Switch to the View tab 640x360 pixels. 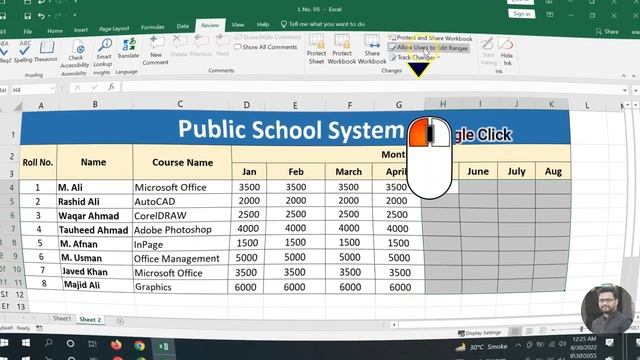tap(238, 25)
